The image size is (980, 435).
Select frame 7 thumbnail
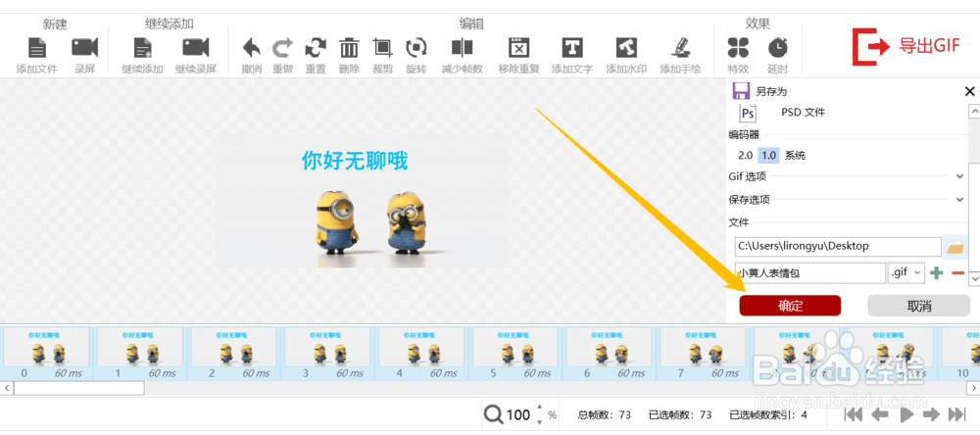point(703,347)
